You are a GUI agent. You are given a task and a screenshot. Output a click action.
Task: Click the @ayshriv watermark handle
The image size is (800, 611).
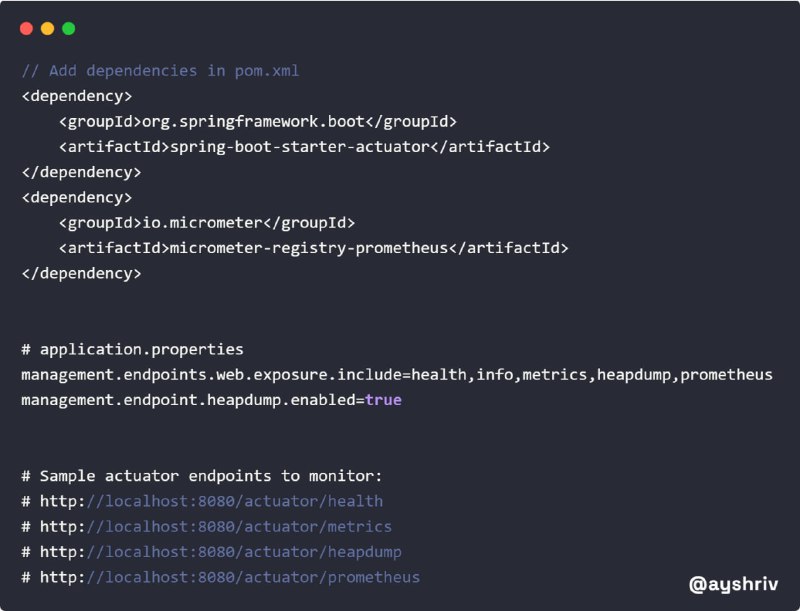coord(733,584)
